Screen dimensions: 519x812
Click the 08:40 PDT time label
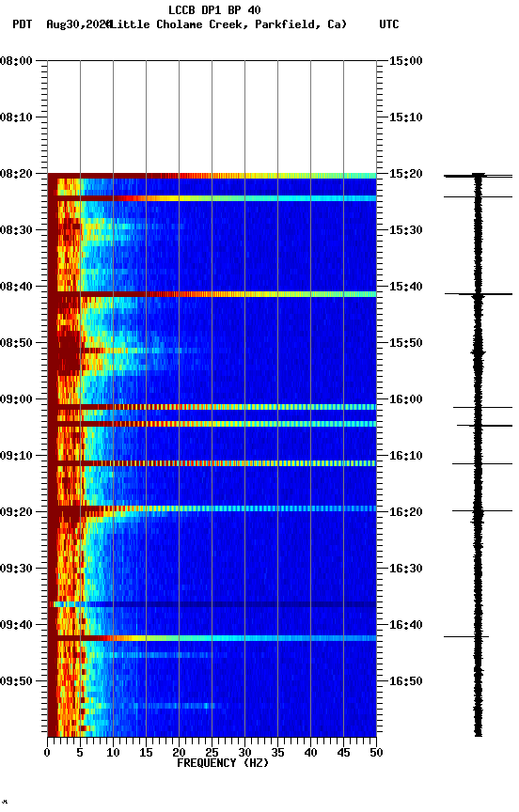pyautogui.click(x=16, y=287)
